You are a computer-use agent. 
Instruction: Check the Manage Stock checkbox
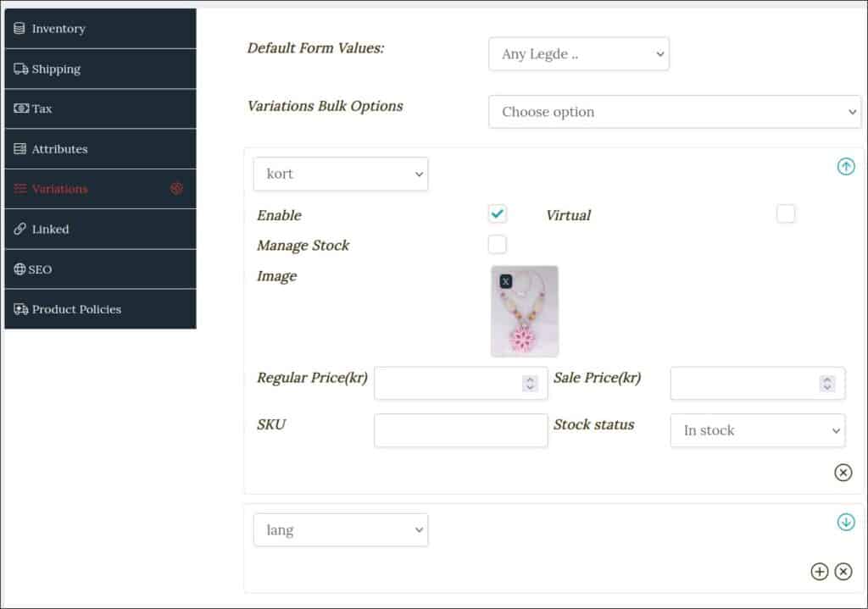click(497, 244)
